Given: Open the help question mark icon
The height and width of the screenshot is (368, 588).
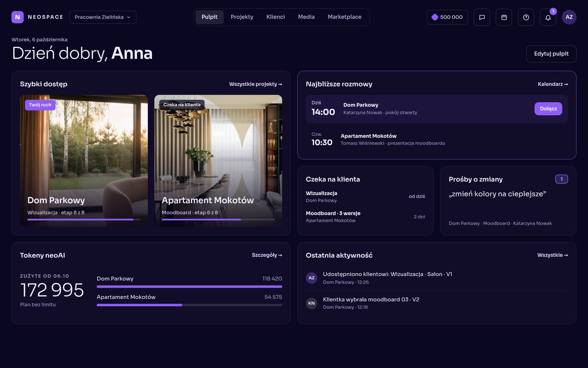Looking at the screenshot, I should click(526, 17).
